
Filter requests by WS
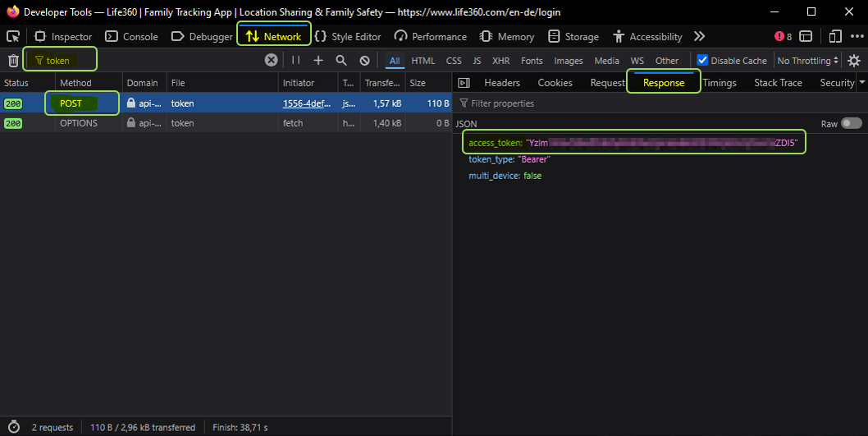point(637,61)
